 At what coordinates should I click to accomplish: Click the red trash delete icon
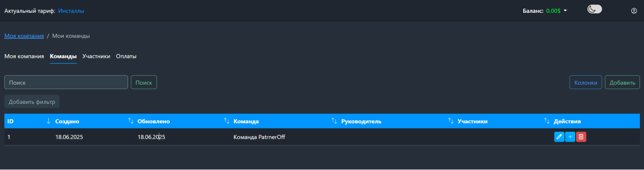point(581,137)
